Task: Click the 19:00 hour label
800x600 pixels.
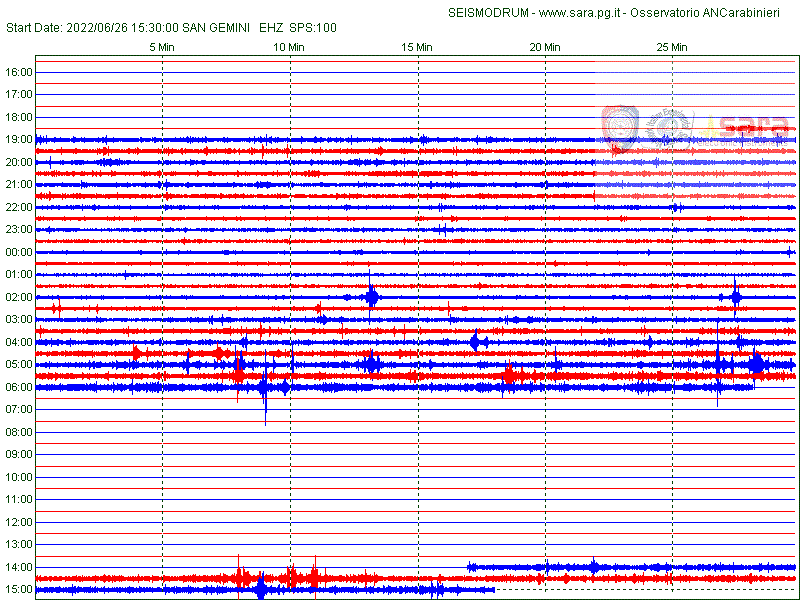Action: [19, 140]
